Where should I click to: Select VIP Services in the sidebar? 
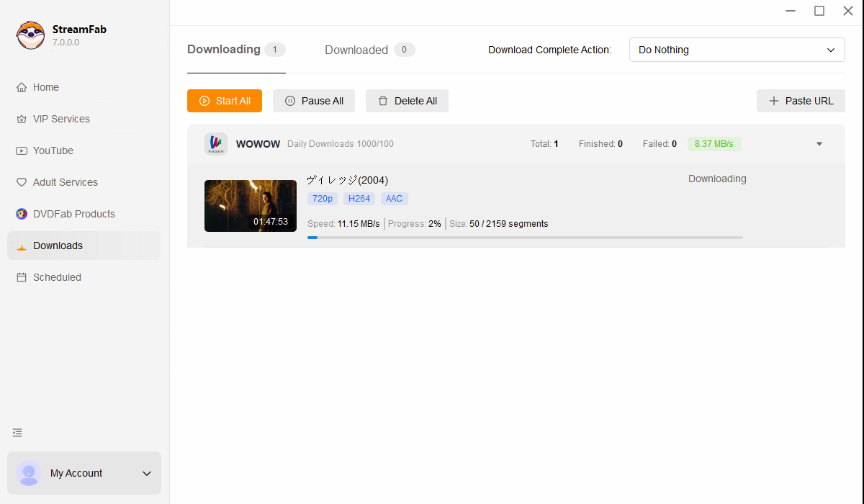[x=61, y=119]
